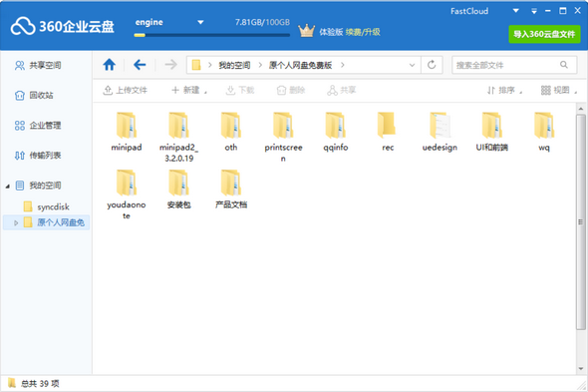Navigate back with left arrow
Screen dimensions: 588x392
point(140,65)
